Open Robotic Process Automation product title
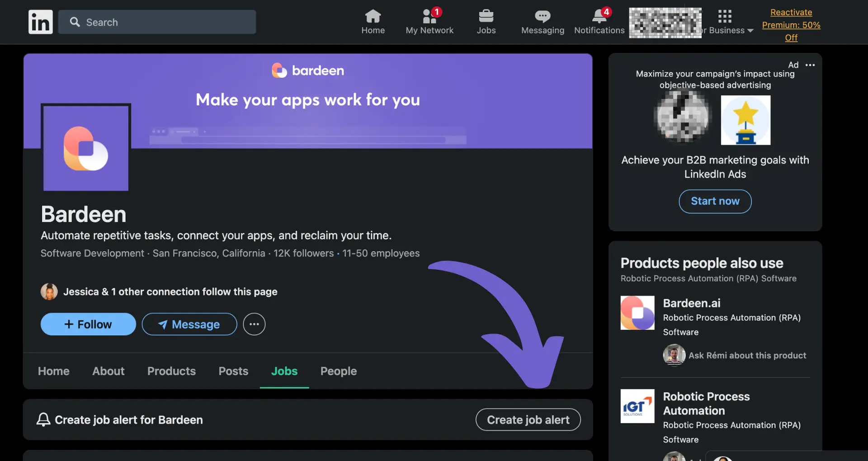This screenshot has width=868, height=461. [x=706, y=403]
